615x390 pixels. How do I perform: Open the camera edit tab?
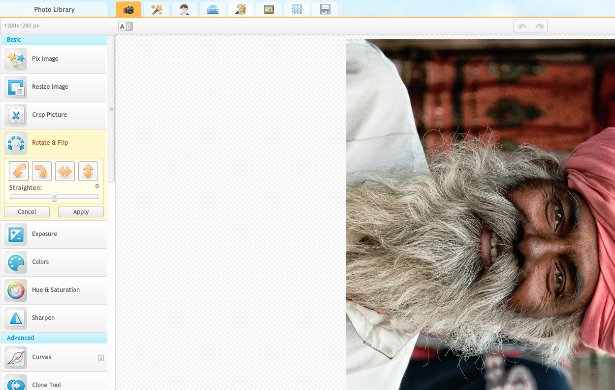[129, 9]
